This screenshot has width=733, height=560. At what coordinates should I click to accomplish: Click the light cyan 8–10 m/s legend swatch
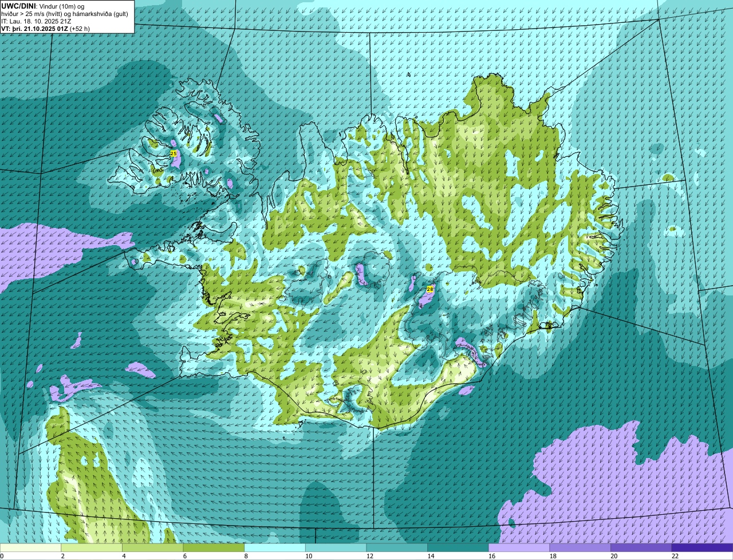coord(275,548)
